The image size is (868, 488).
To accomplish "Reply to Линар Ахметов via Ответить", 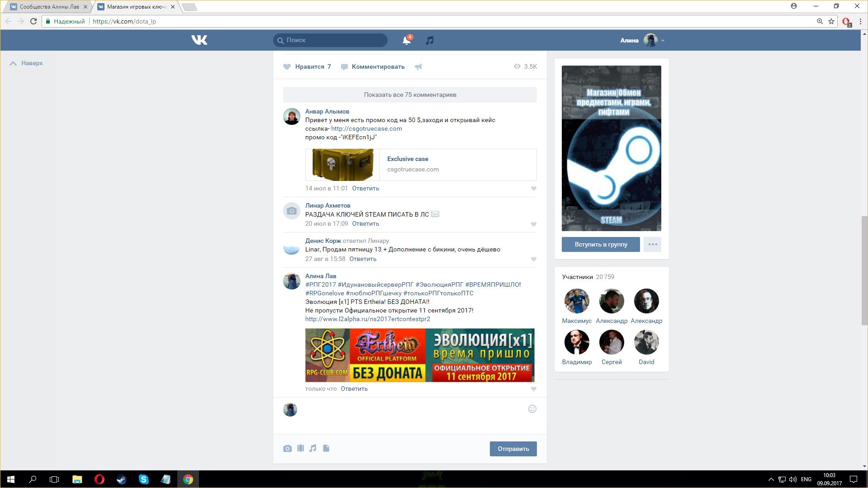I will point(365,223).
